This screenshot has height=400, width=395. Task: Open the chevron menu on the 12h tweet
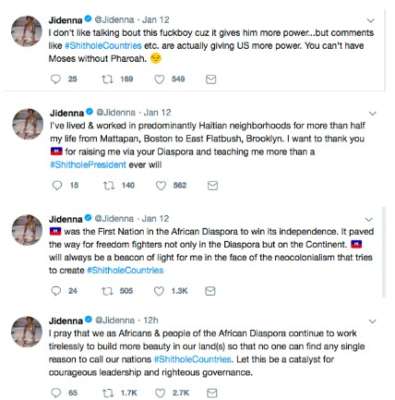tap(372, 321)
